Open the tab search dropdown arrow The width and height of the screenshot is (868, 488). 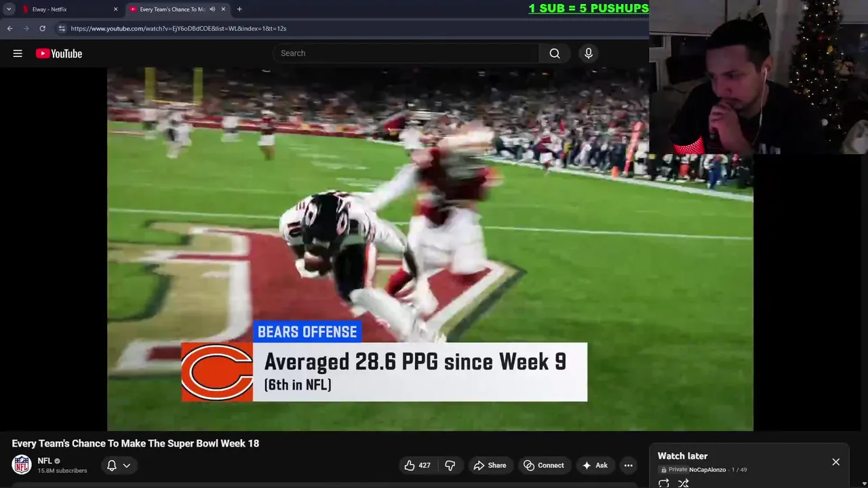tap(9, 9)
